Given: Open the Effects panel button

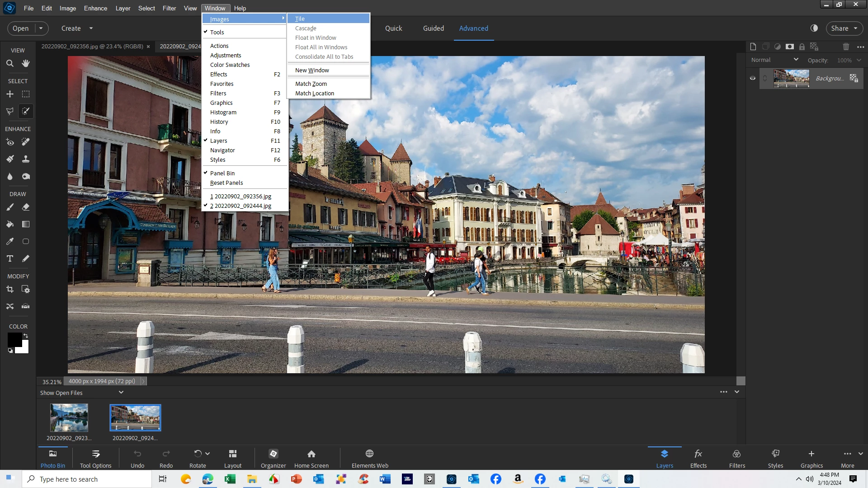Looking at the screenshot, I should coord(698,458).
